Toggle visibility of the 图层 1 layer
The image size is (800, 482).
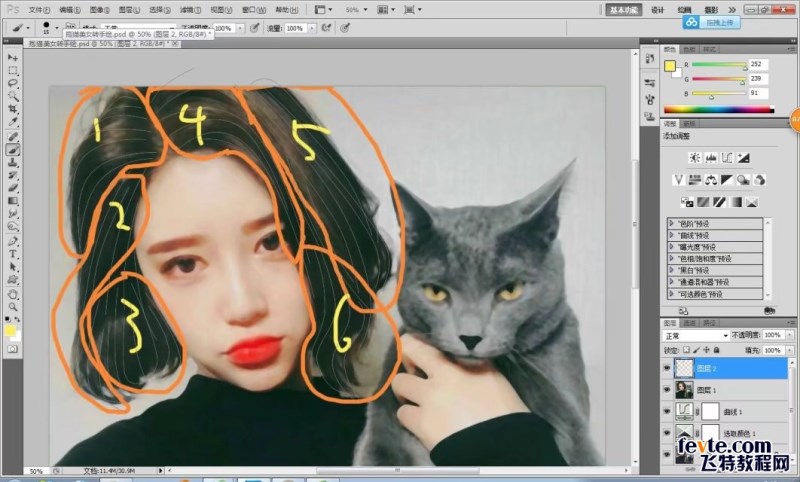[x=669, y=389]
